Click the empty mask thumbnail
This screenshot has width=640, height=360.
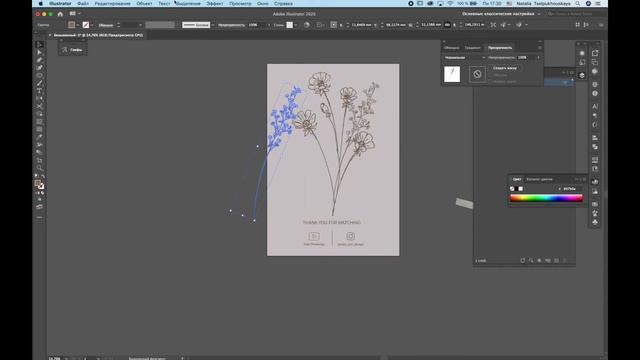tap(477, 74)
